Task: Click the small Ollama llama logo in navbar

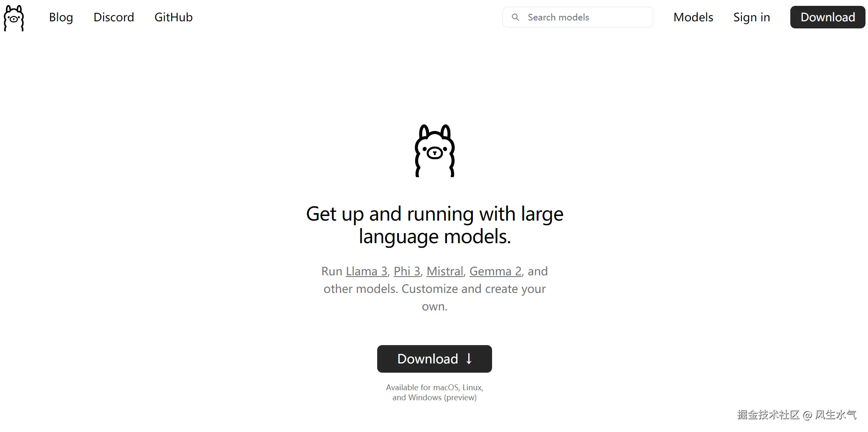Action: (14, 18)
